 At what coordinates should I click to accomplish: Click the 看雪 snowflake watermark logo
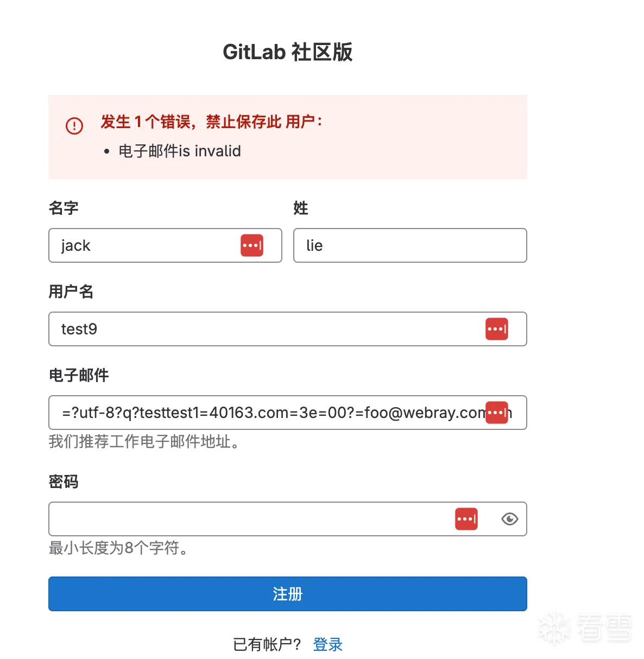[554, 629]
